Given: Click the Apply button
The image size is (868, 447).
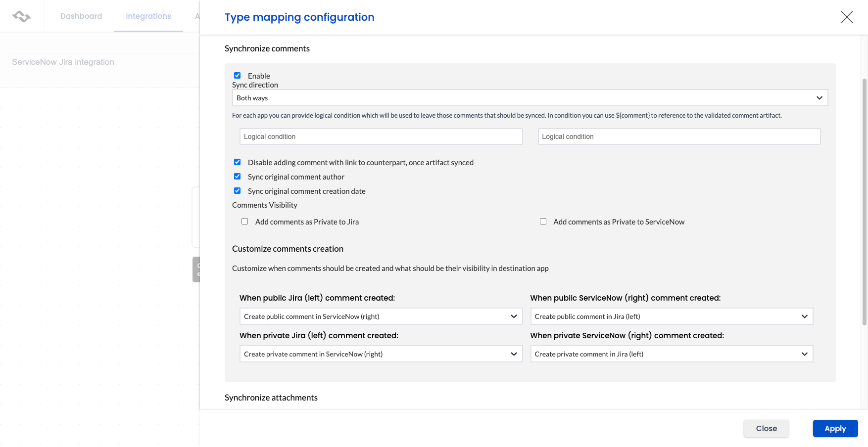Looking at the screenshot, I should pos(835,429).
